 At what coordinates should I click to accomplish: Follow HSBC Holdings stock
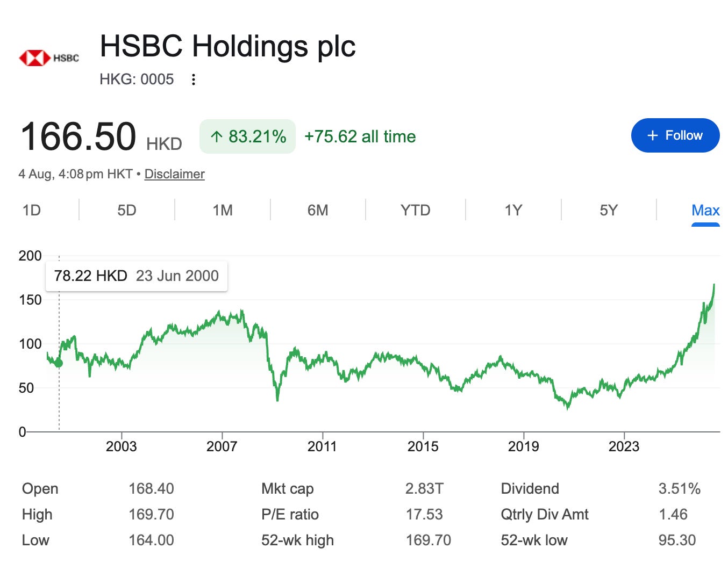tap(675, 135)
